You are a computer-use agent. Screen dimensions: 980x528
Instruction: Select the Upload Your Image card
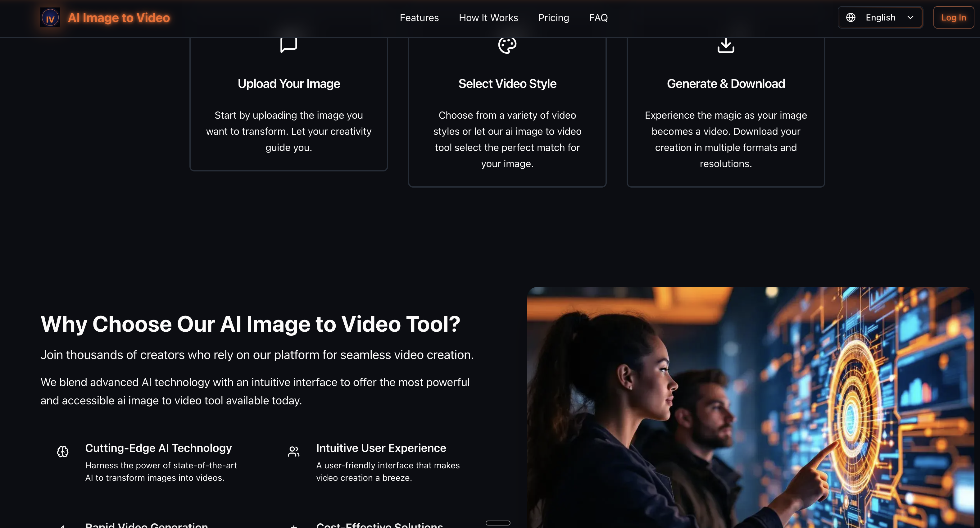(x=288, y=103)
